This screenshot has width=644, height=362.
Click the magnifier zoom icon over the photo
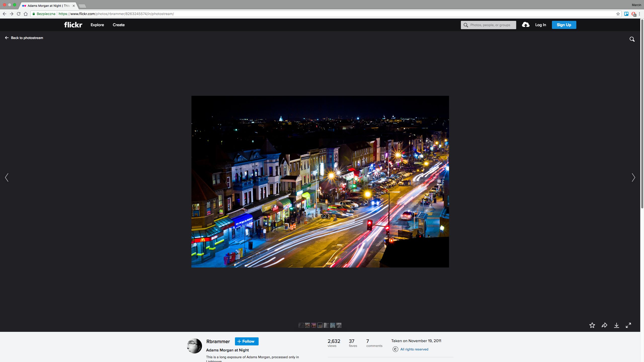(632, 39)
